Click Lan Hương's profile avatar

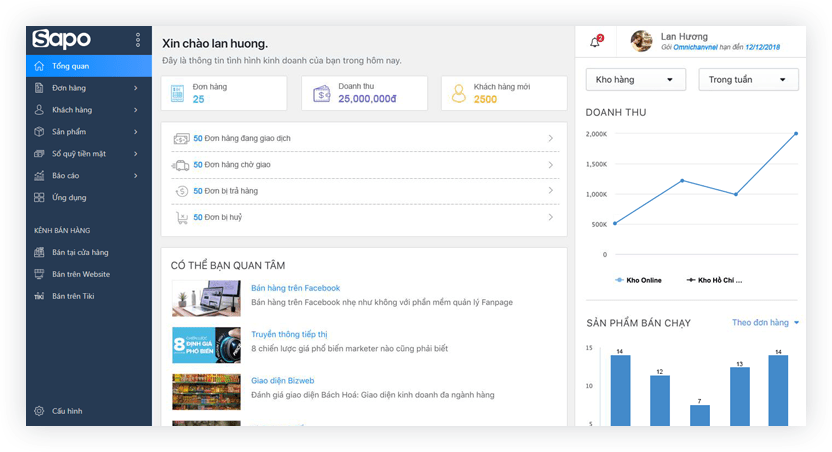click(x=641, y=41)
